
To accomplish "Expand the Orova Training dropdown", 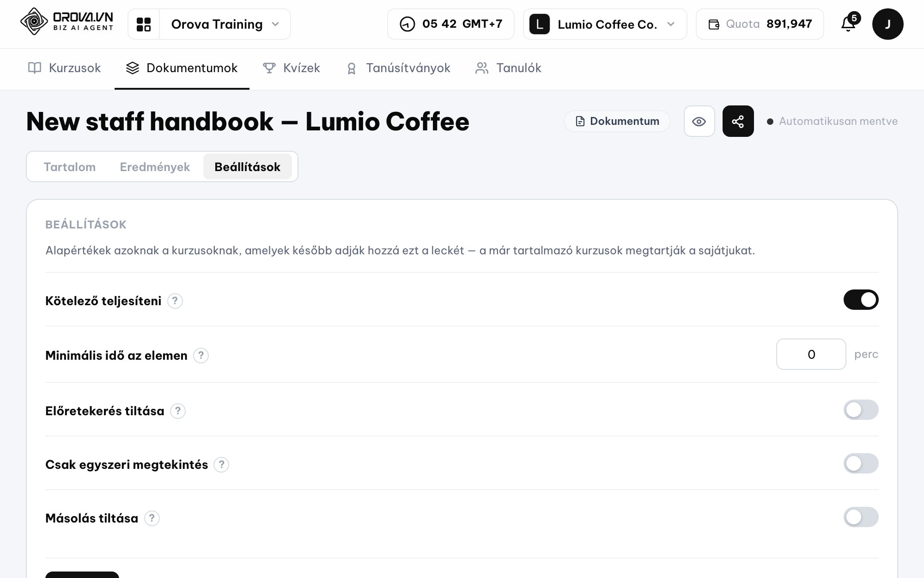I will [x=225, y=24].
